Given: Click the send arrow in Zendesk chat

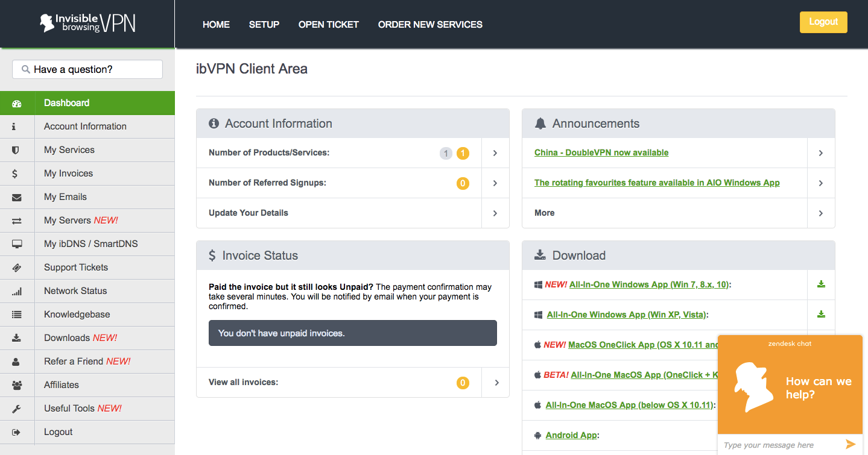Looking at the screenshot, I should click(x=851, y=444).
